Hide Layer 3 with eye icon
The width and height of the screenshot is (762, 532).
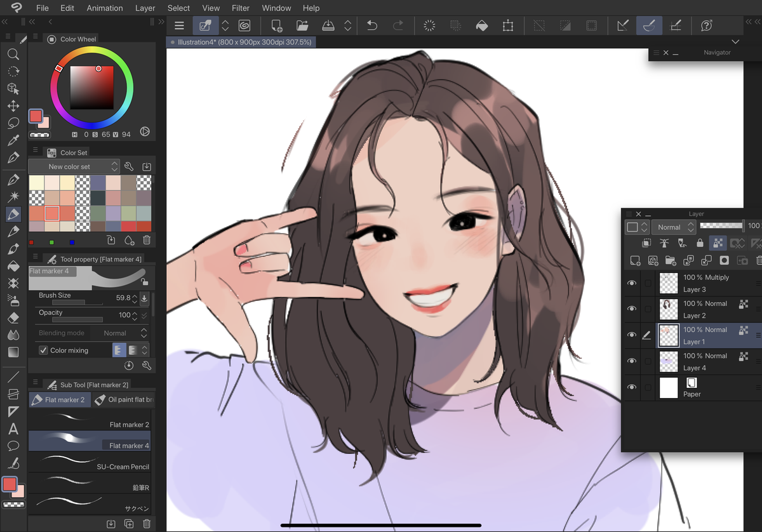(632, 283)
